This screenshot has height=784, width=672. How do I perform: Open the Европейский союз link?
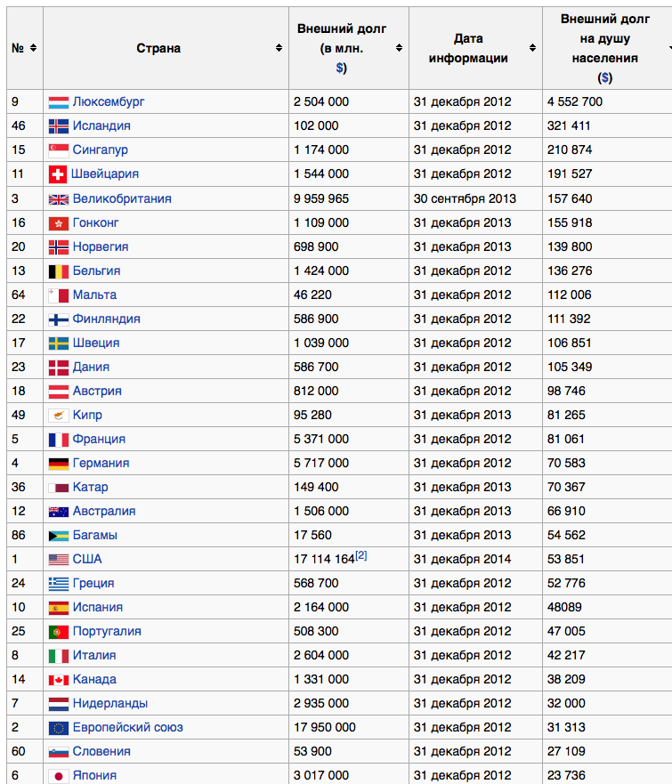click(128, 727)
